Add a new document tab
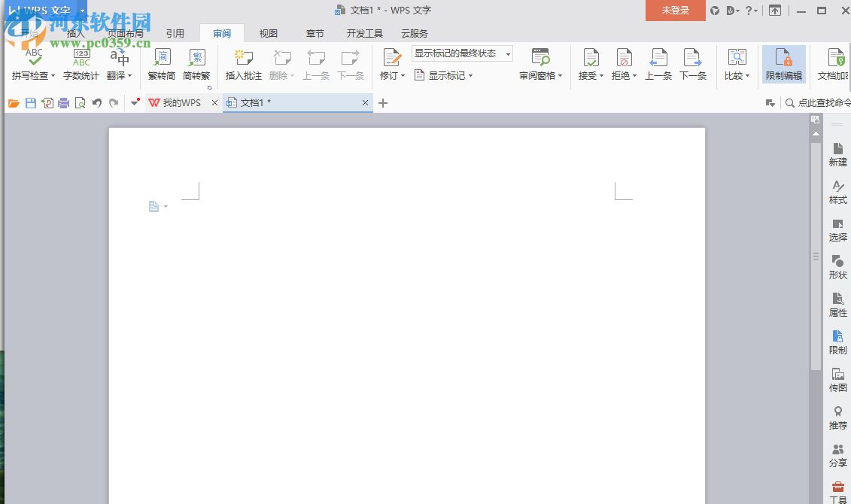Screen dimensions: 851x504 pyautogui.click(x=383, y=102)
